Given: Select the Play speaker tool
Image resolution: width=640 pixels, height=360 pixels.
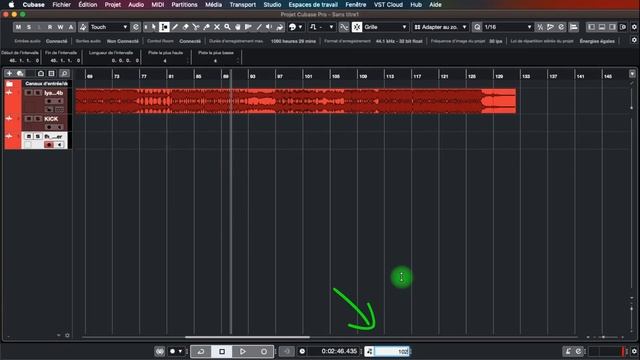Looking at the screenshot, I should click(269, 27).
